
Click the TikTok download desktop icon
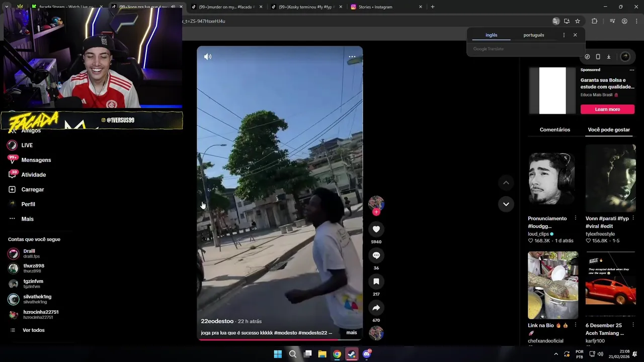tap(608, 57)
